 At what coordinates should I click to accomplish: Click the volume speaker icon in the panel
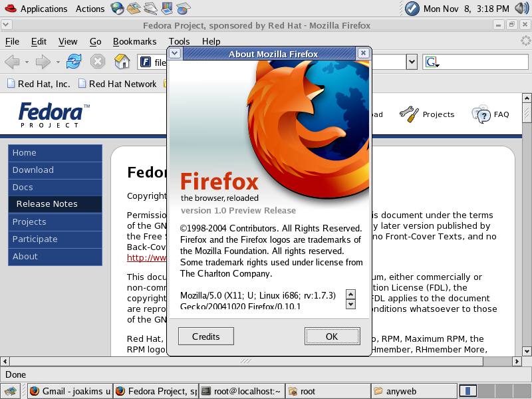522,9
